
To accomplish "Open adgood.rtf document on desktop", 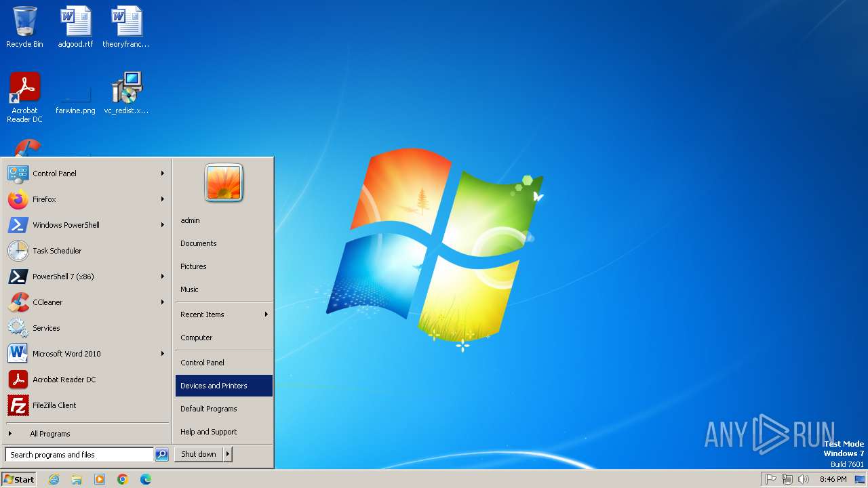I will [x=75, y=27].
